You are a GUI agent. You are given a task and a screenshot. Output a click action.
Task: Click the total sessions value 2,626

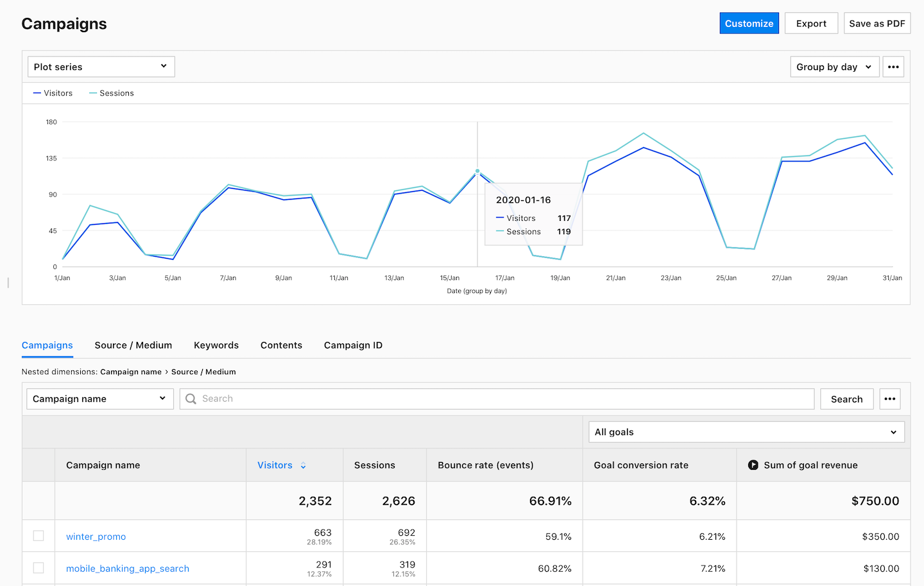pos(398,501)
